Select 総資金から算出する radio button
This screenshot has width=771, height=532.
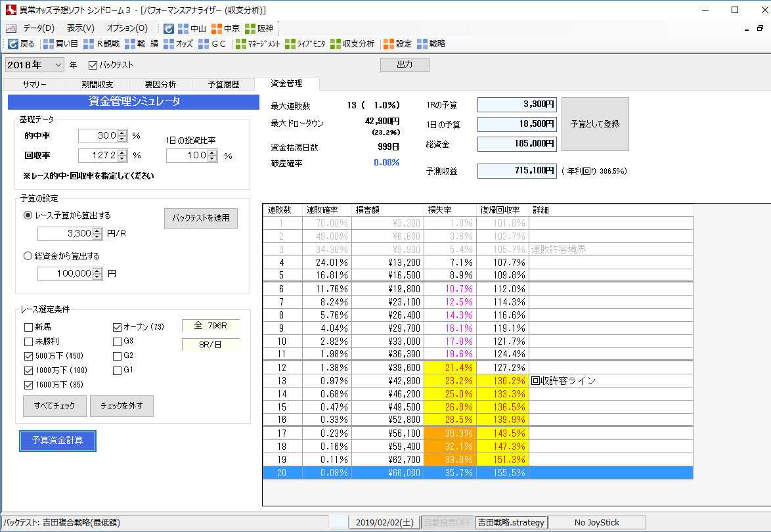[x=28, y=255]
